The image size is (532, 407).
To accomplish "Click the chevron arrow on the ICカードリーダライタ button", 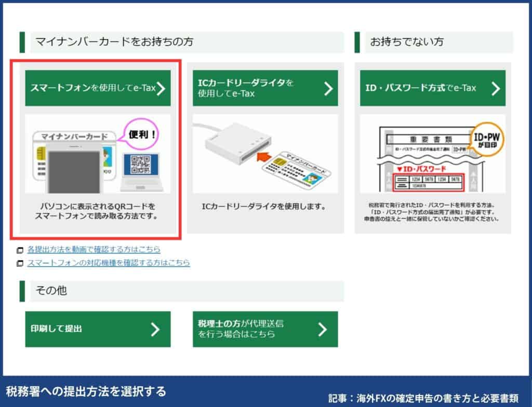I will pos(328,89).
